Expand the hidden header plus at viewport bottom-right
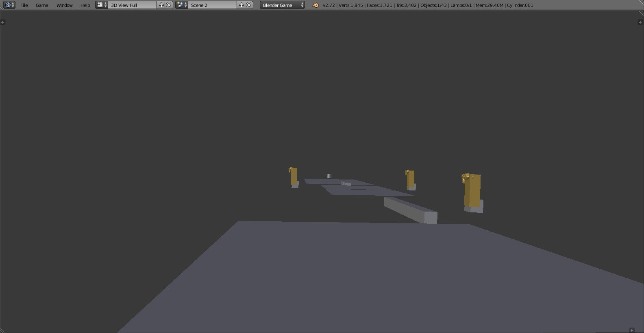 pos(631,330)
